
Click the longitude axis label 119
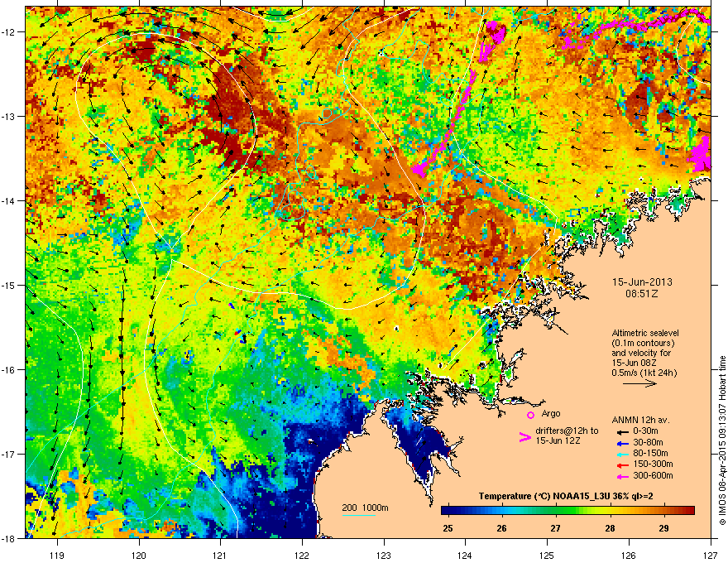tap(57, 555)
